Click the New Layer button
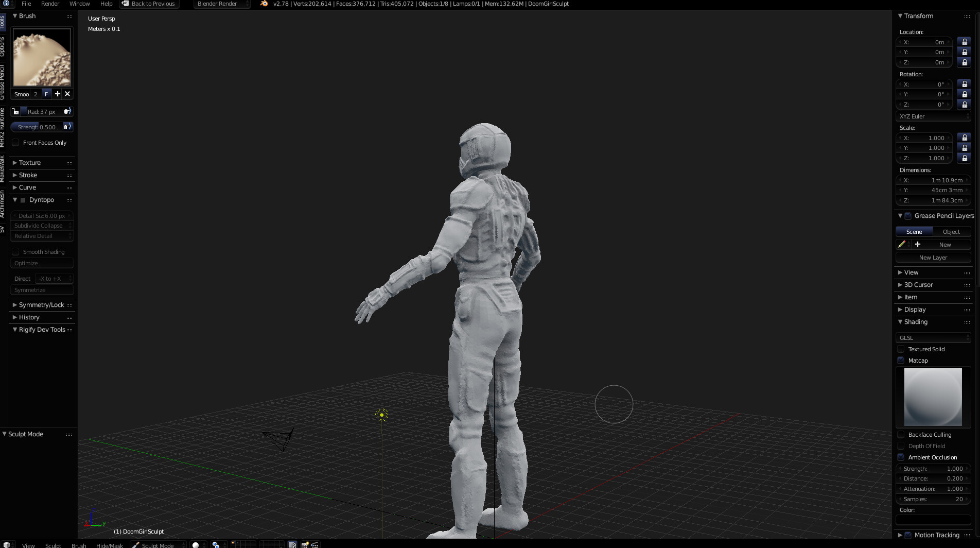Screen dimensions: 980x548 [x=933, y=257]
